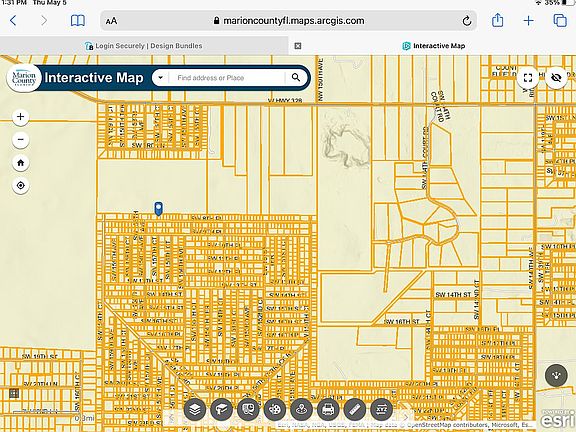Image resolution: width=576 pixels, height=432 pixels.
Task: Open the XYZ coordinate conversion tool
Action: tap(382, 409)
